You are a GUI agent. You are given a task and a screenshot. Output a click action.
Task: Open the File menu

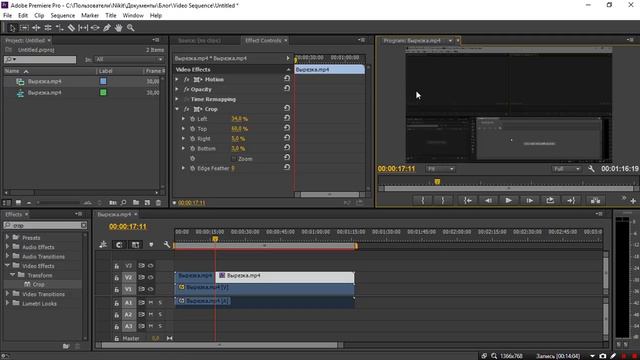point(7,16)
